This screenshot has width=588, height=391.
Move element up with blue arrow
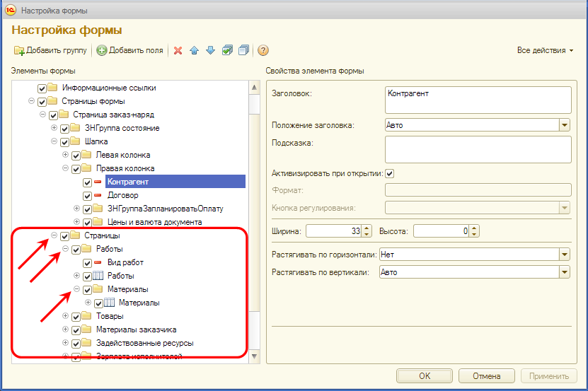pyautogui.click(x=195, y=50)
